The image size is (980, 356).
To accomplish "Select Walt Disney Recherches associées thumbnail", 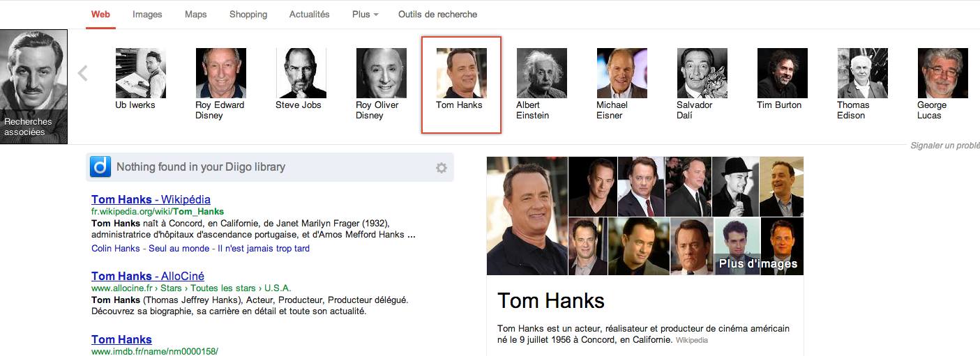I will 33,87.
